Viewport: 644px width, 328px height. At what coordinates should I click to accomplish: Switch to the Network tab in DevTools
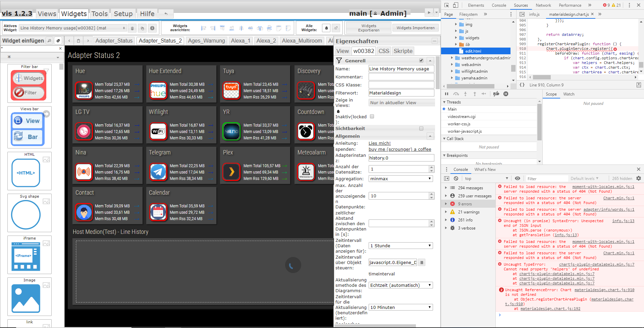tap(543, 5)
